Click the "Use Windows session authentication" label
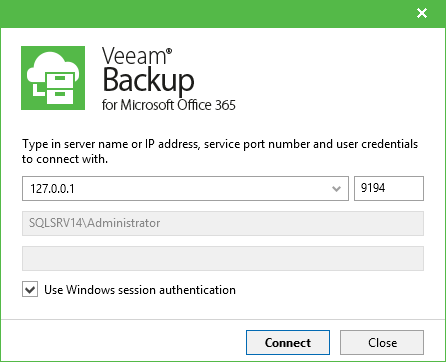The width and height of the screenshot is (446, 362). 140,290
